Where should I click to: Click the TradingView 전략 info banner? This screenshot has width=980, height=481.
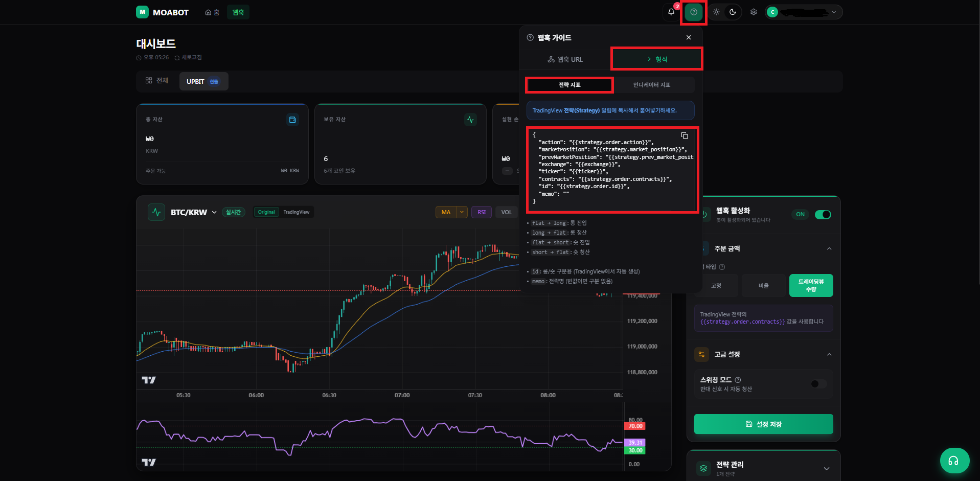[x=610, y=110]
